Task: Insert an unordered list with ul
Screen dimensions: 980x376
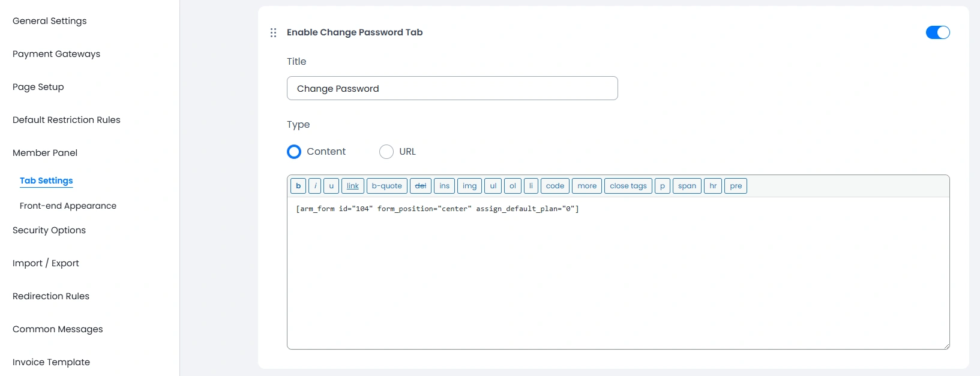Action: pyautogui.click(x=493, y=186)
